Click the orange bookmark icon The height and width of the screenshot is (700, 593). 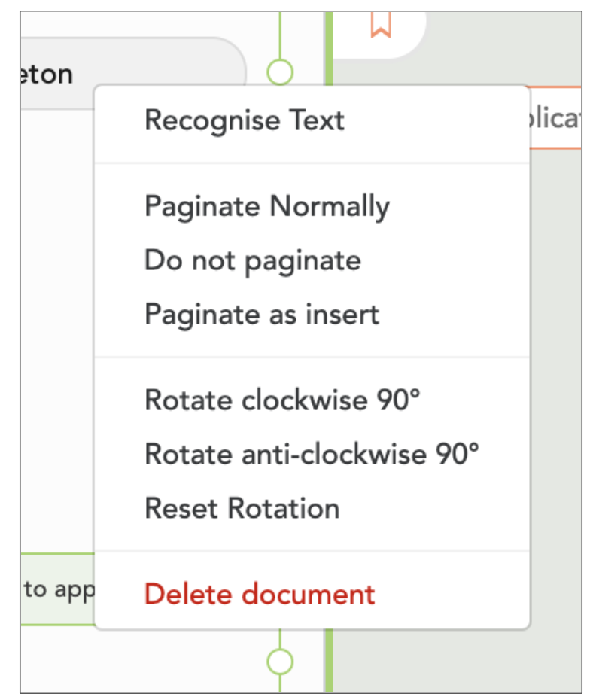pyautogui.click(x=381, y=25)
